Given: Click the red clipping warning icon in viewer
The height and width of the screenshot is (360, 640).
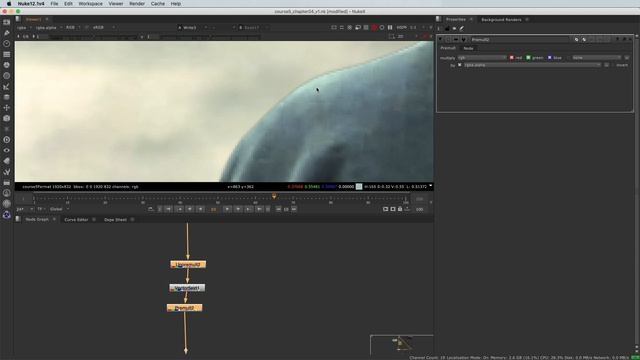Looking at the screenshot, I should pyautogui.click(x=374, y=27).
